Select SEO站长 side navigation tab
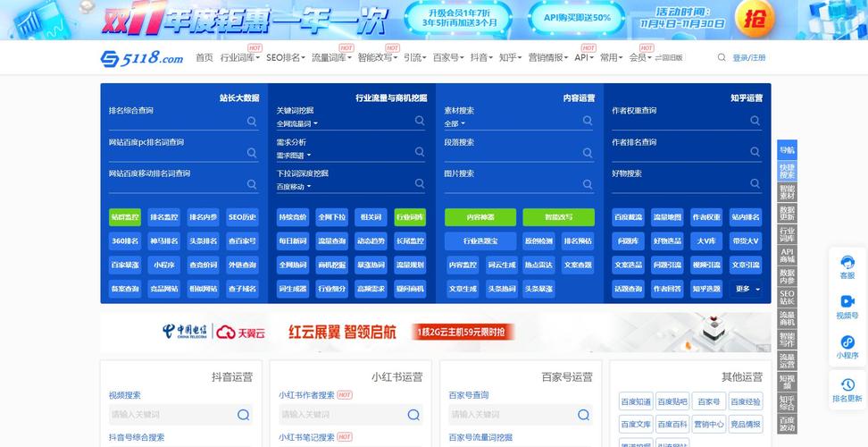 787,297
